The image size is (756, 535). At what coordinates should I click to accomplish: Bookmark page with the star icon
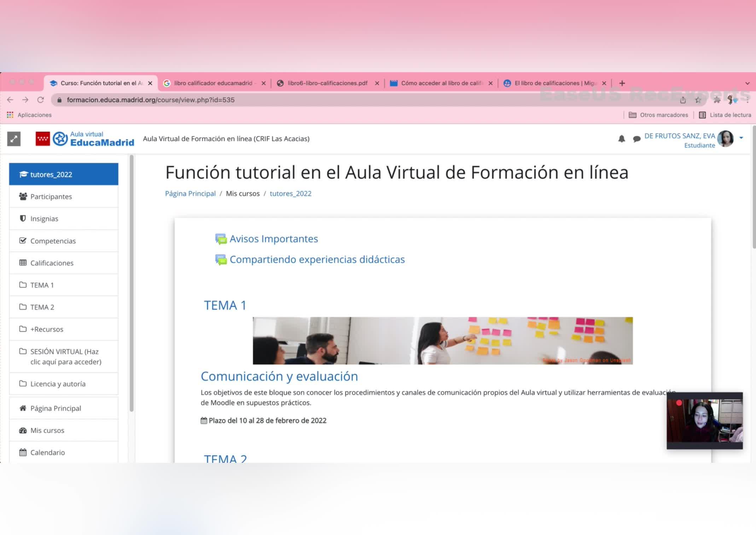tap(698, 100)
